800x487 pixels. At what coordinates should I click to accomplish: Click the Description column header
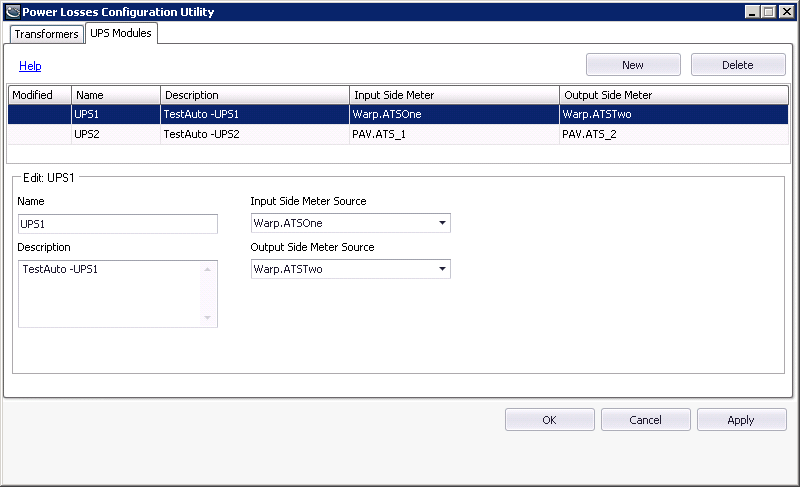point(255,95)
